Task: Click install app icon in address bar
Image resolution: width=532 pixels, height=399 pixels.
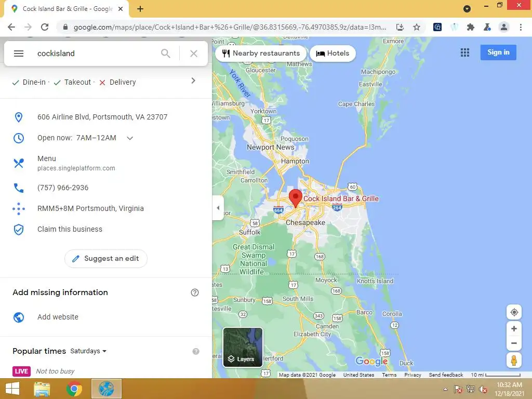Action: pyautogui.click(x=400, y=27)
